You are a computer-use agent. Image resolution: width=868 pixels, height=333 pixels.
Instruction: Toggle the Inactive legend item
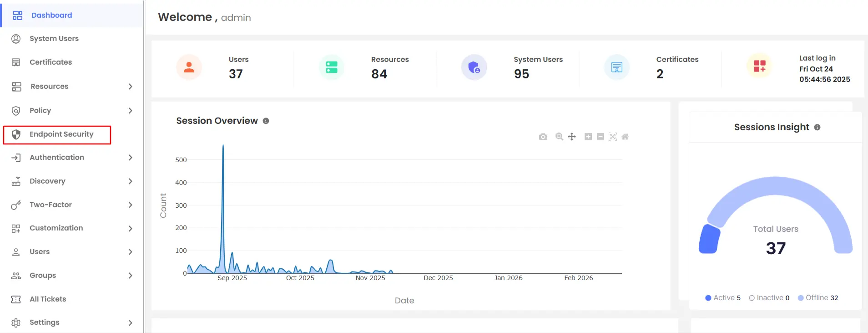tap(769, 298)
